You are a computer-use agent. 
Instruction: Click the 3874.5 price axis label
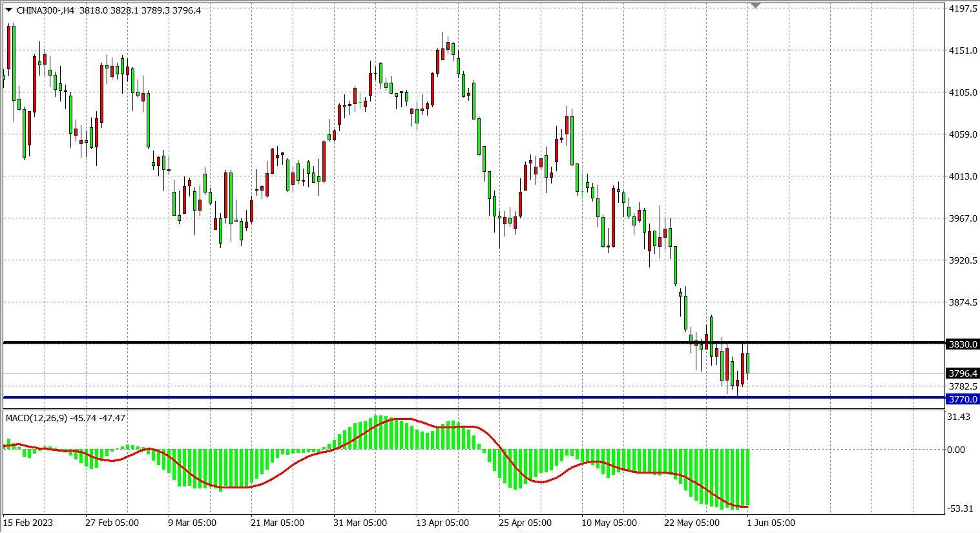(x=962, y=302)
